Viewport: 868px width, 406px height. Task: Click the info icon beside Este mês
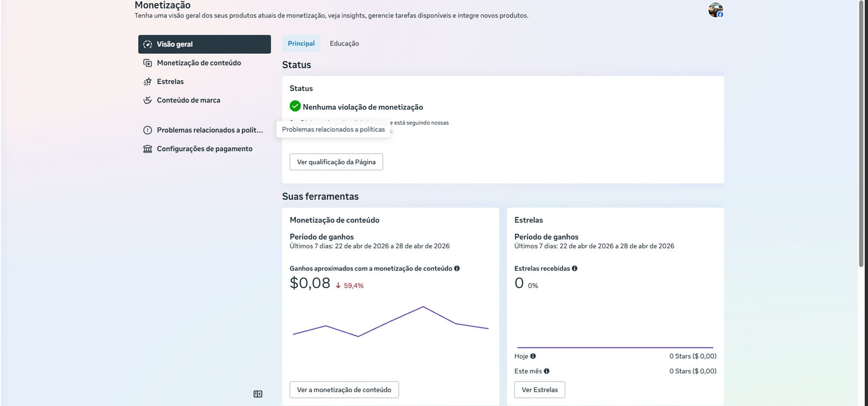(x=547, y=371)
